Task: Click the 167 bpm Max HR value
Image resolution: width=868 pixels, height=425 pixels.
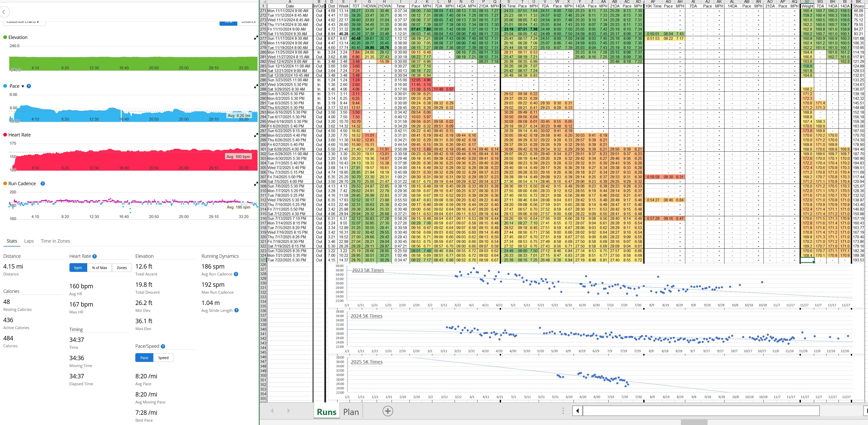Action: point(81,304)
